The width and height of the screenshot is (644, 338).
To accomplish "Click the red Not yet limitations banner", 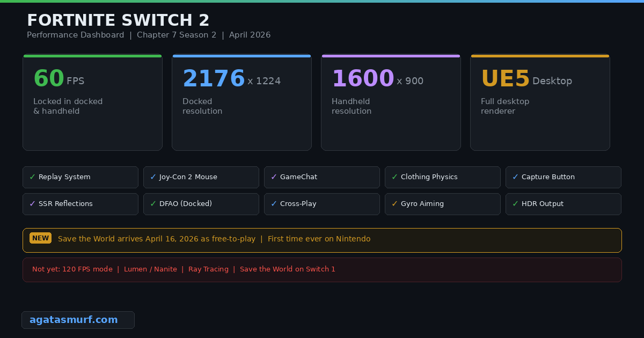I will 322,270.
